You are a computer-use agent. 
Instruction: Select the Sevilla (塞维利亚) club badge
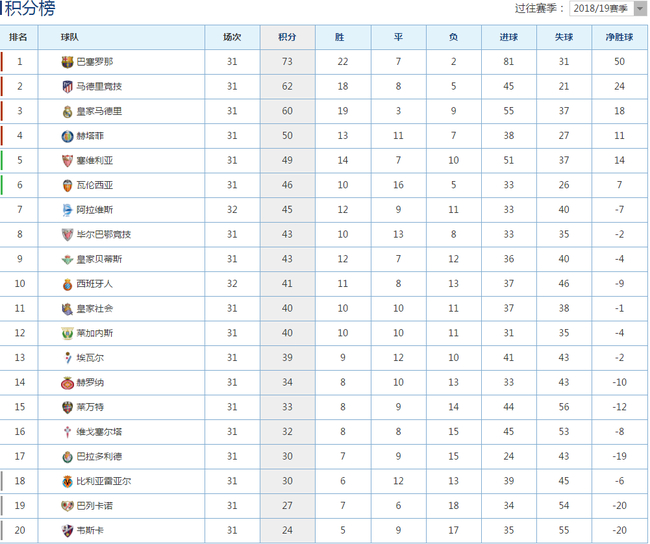(x=68, y=160)
